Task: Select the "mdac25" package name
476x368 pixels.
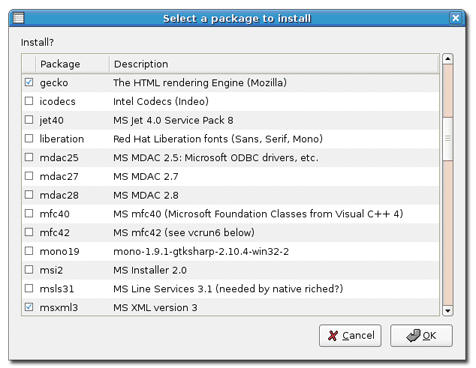Action: coord(59,158)
